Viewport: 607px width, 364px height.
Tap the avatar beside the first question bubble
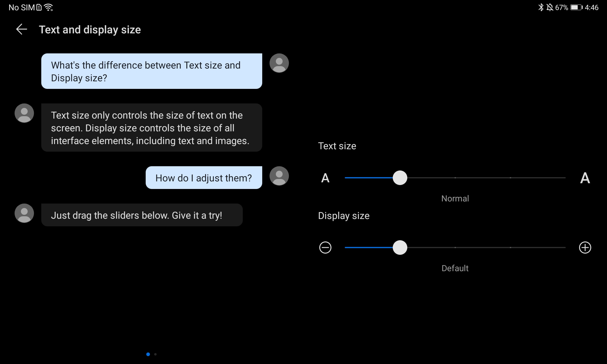279,63
